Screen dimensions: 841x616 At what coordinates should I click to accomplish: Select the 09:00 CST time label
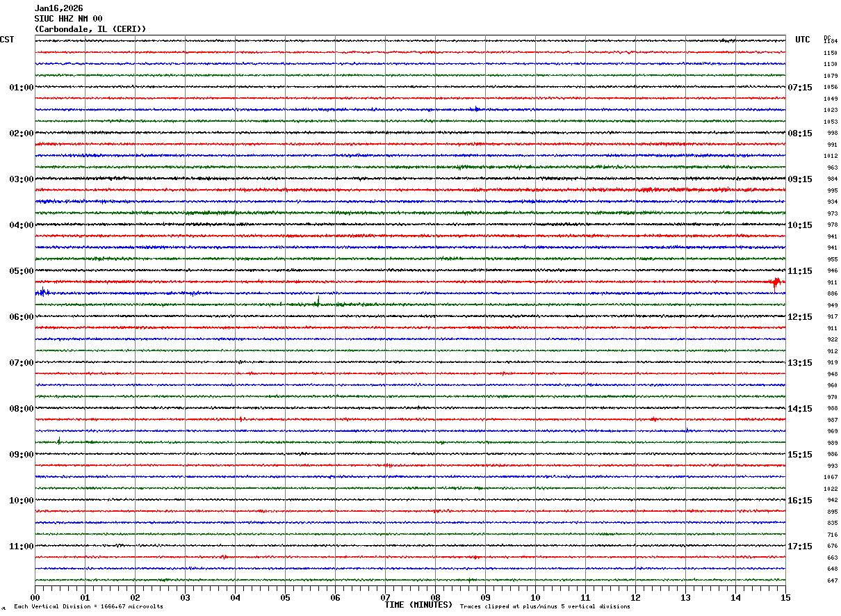pyautogui.click(x=22, y=455)
